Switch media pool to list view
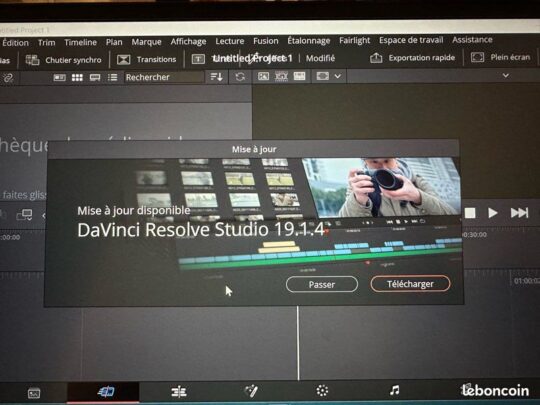The image size is (540, 405). [x=112, y=77]
